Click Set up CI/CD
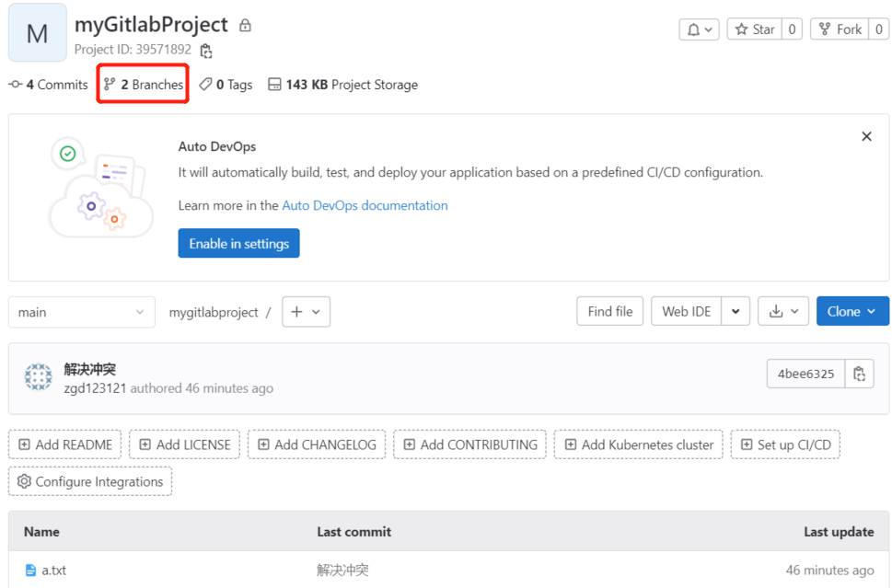Image resolution: width=892 pixels, height=588 pixels. coord(785,444)
